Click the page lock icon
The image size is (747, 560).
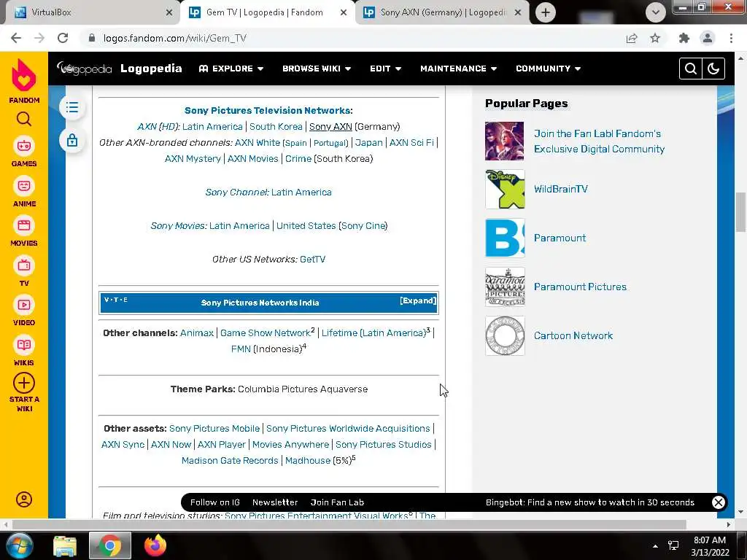coord(72,141)
